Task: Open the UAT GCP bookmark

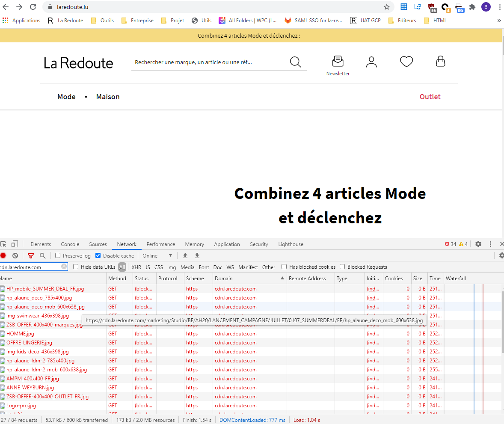Action: click(366, 20)
